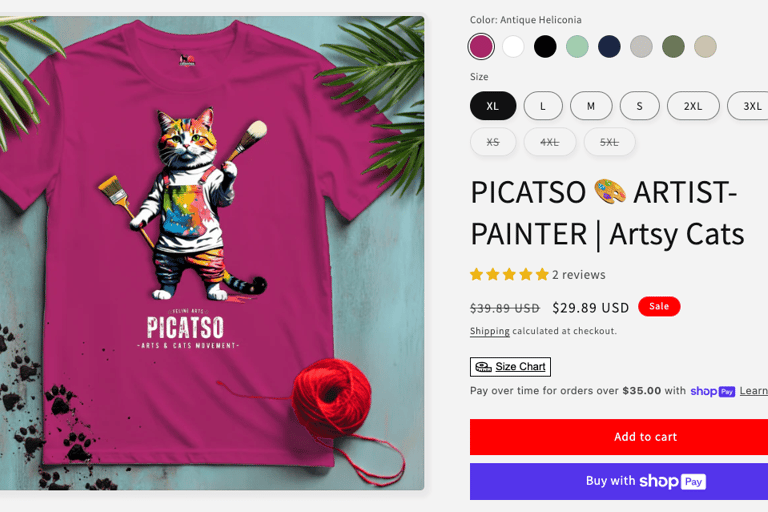This screenshot has width=768, height=512.
Task: Pick the olive green color swatch
Action: [x=673, y=47]
